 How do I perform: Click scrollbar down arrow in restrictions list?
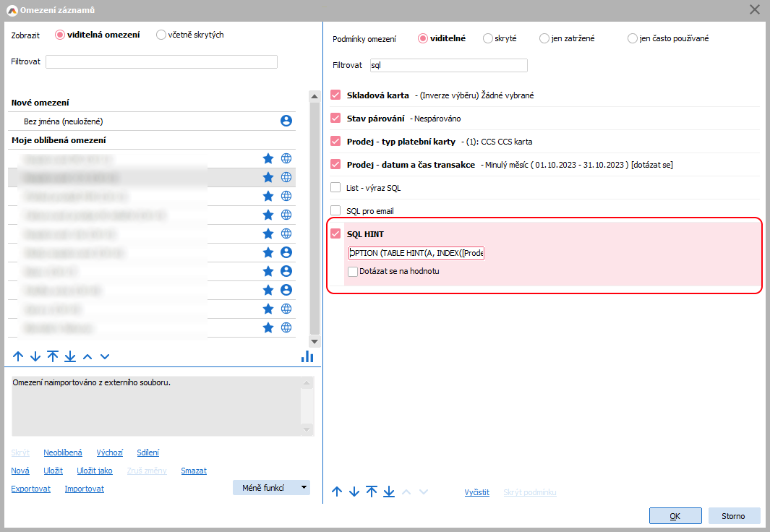(x=315, y=341)
